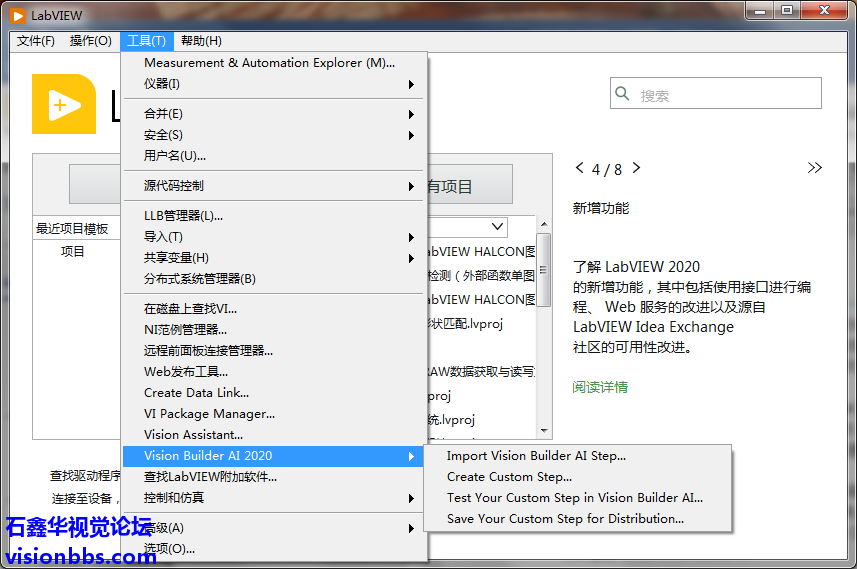Click Save Your Custom Step for Distribution
This screenshot has height=569, width=857.
(x=565, y=519)
